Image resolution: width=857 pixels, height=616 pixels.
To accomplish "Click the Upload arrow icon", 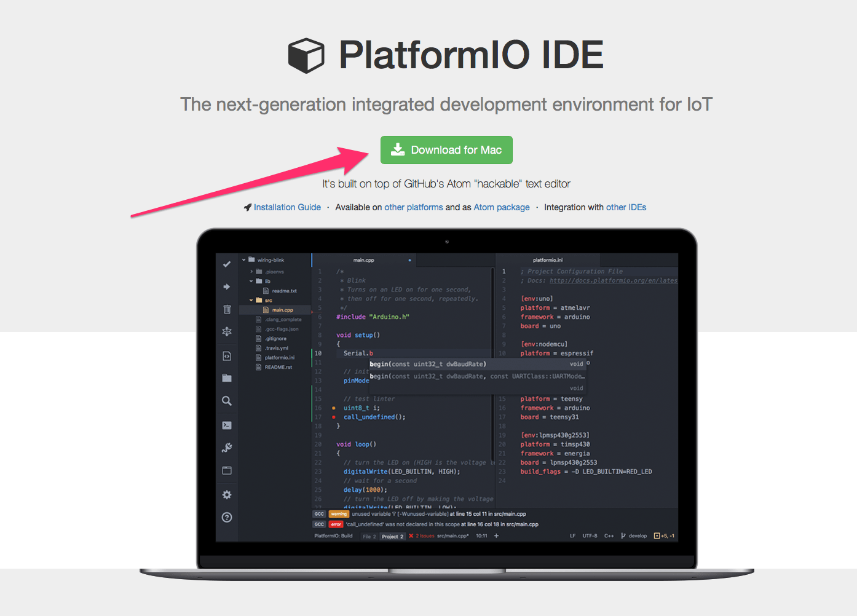I will (227, 286).
